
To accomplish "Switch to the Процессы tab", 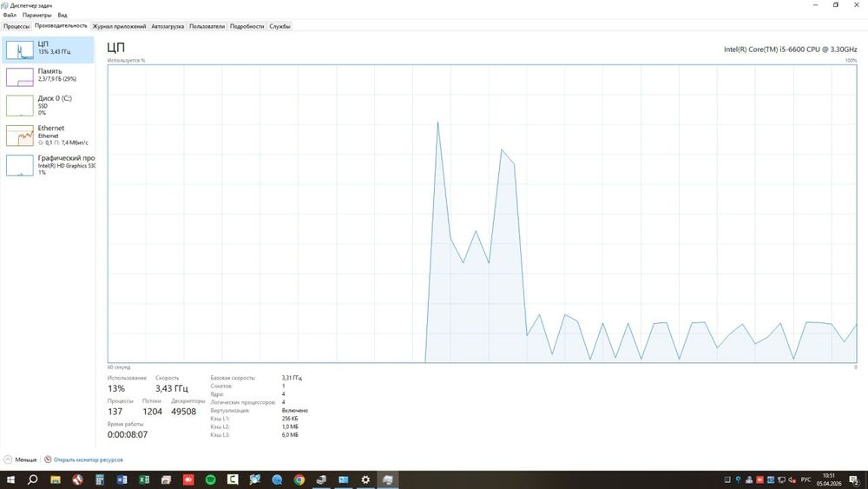I will (x=16, y=26).
